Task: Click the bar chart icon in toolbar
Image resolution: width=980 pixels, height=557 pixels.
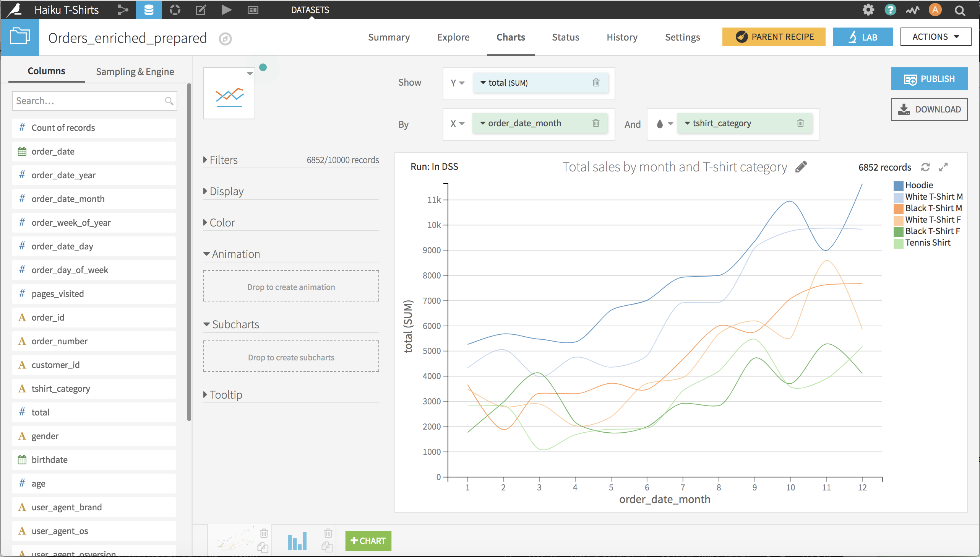Action: (x=296, y=540)
